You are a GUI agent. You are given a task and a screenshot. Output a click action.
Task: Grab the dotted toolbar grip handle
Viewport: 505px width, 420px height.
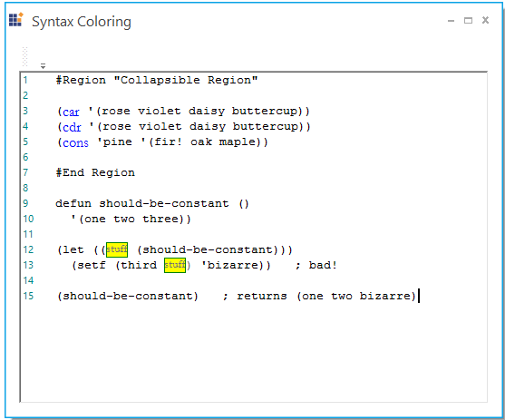24,56
